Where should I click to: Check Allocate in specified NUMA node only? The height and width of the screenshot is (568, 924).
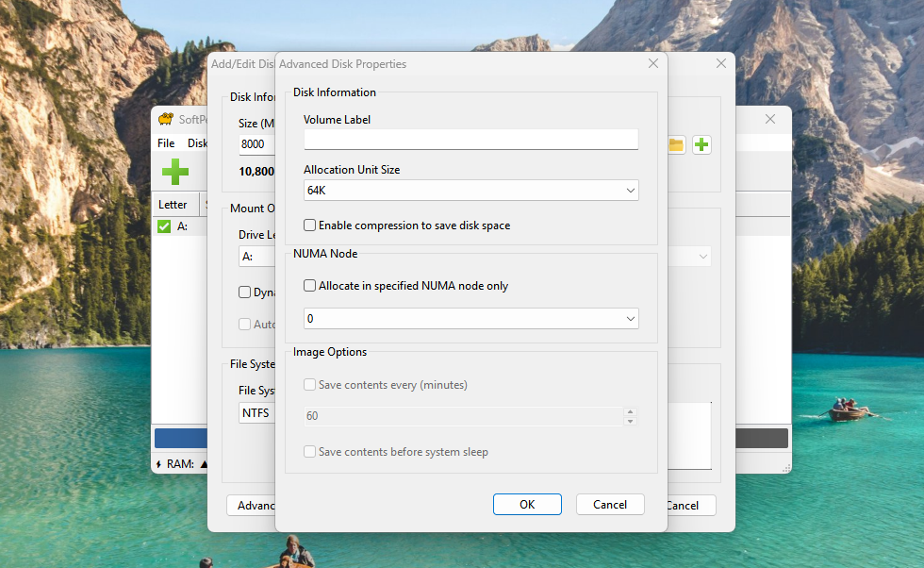click(310, 286)
